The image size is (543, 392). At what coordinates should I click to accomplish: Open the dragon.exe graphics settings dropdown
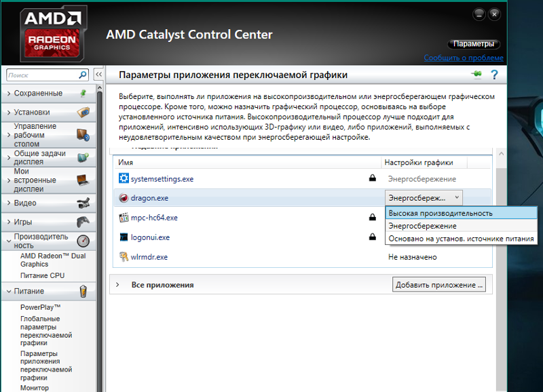point(424,197)
